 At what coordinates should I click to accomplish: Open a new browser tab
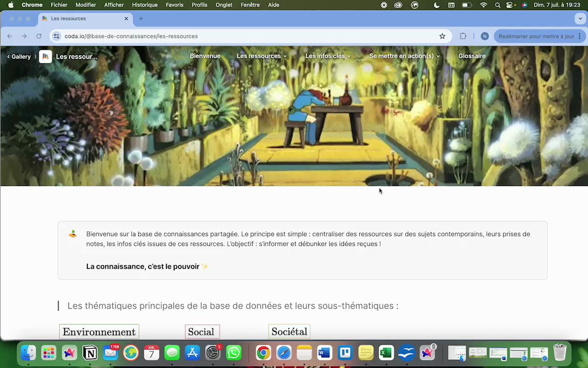(x=141, y=18)
